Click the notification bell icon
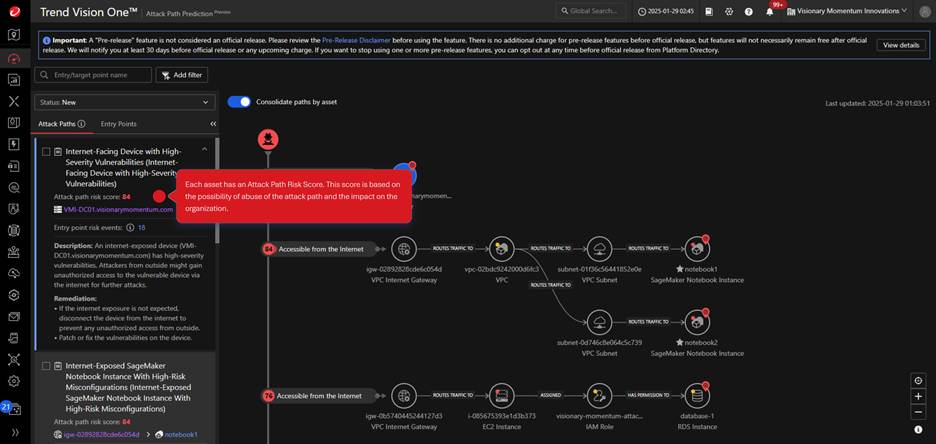The height and width of the screenshot is (444, 936). click(769, 11)
